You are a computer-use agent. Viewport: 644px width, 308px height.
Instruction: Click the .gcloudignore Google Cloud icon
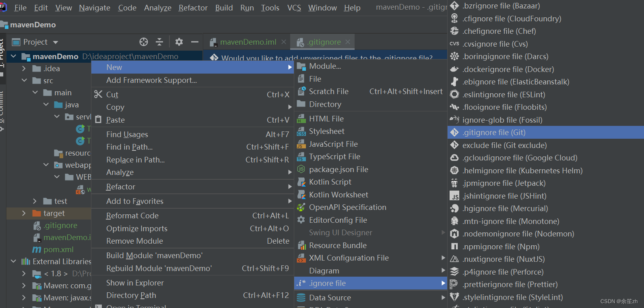(x=454, y=158)
